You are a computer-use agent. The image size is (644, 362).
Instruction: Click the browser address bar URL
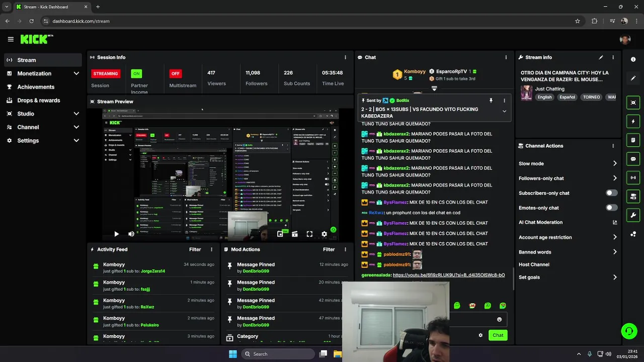click(x=81, y=21)
